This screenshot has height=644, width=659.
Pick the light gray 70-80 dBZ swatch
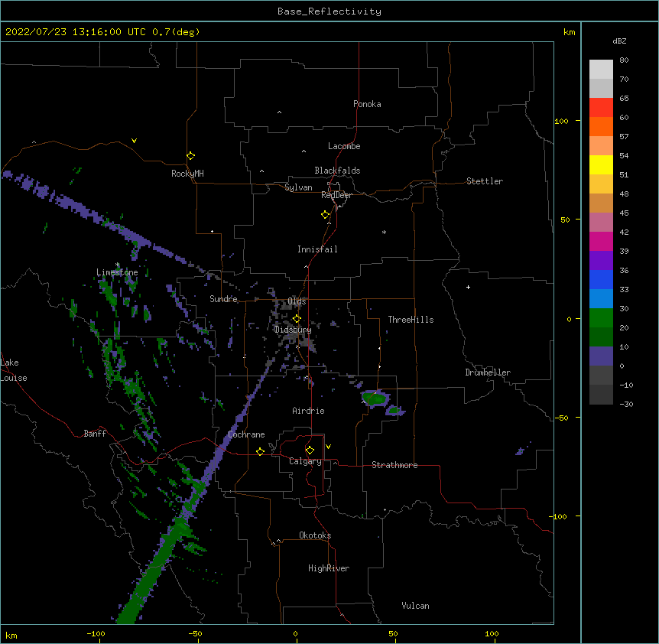[x=601, y=69]
